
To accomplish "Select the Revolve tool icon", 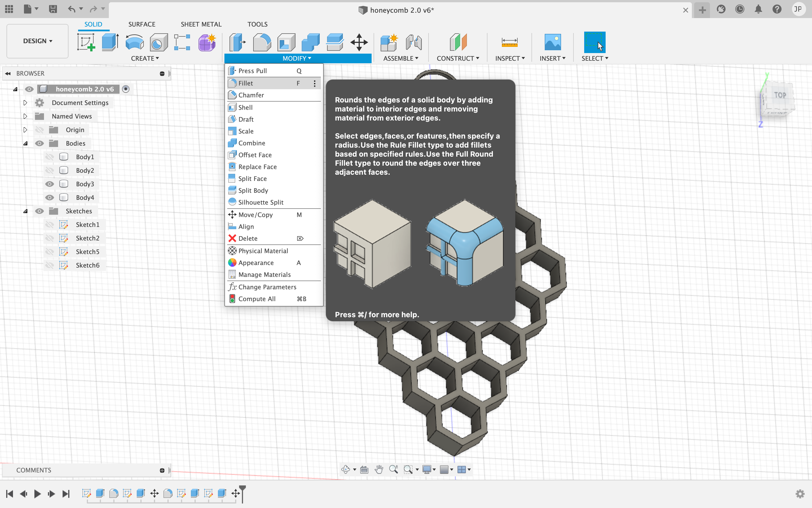I will pyautogui.click(x=134, y=42).
